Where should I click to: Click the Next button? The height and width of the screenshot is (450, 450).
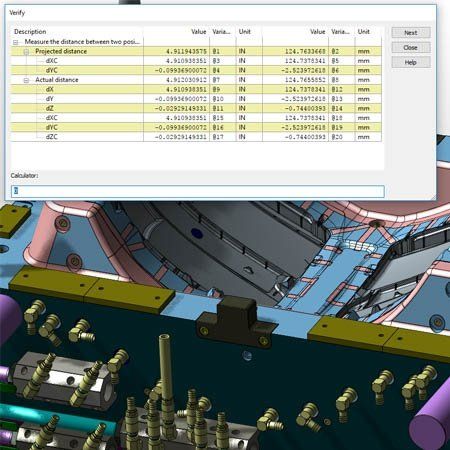click(x=411, y=33)
